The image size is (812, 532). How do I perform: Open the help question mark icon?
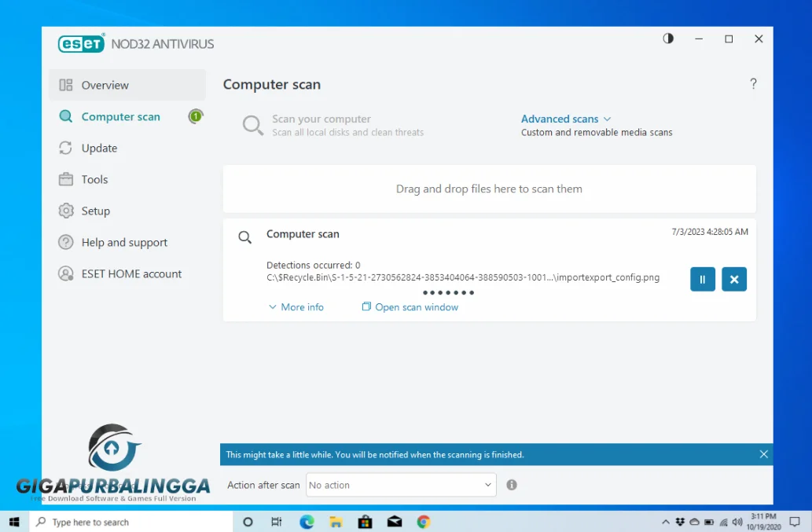click(x=753, y=84)
